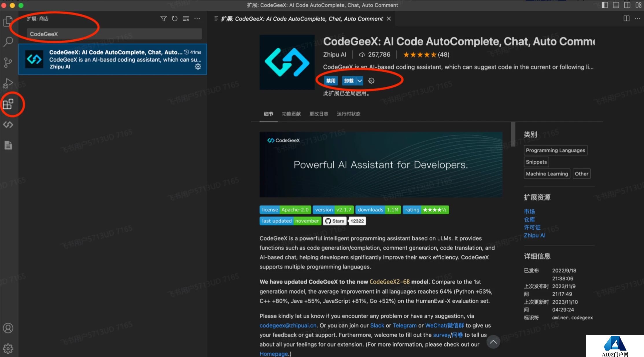Open gear on CodeGeeX list item
This screenshot has width=644, height=357.
click(x=198, y=67)
